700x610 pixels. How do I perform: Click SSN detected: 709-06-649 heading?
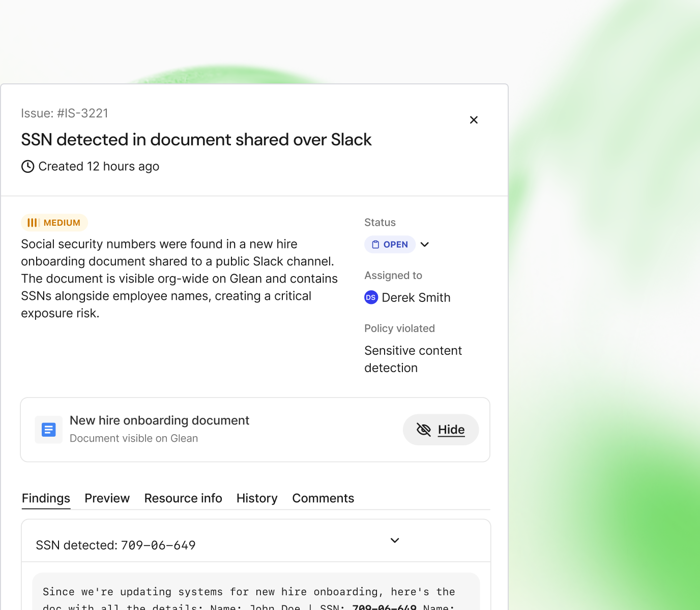115,545
